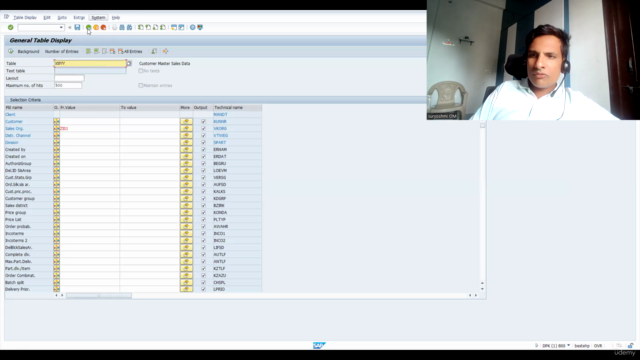The height and width of the screenshot is (360, 640).
Task: Collapse the command field with the arrow left of Save
Action: pyautogui.click(x=70, y=27)
